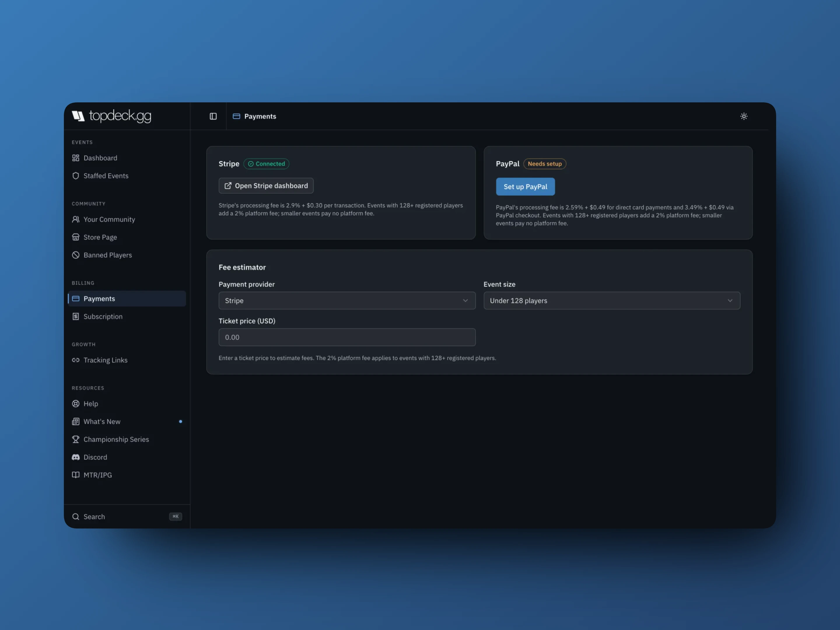Image resolution: width=840 pixels, height=630 pixels.
Task: Click the Banned Players ban icon
Action: 76,255
